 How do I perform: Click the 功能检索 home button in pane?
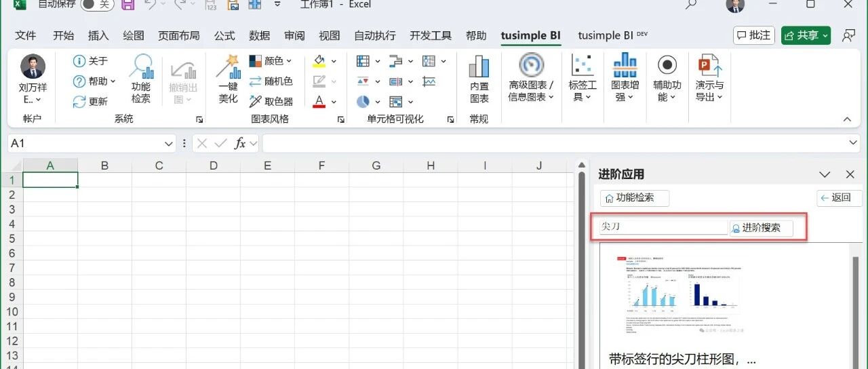(635, 198)
